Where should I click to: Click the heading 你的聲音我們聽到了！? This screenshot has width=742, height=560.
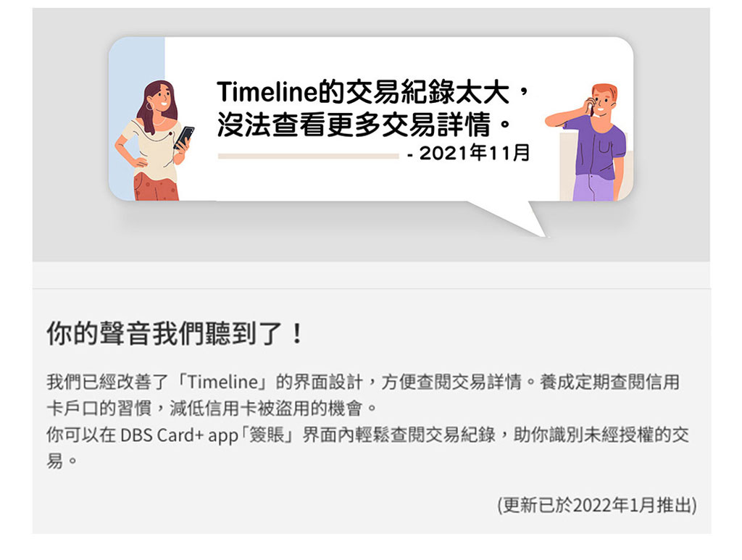(174, 333)
